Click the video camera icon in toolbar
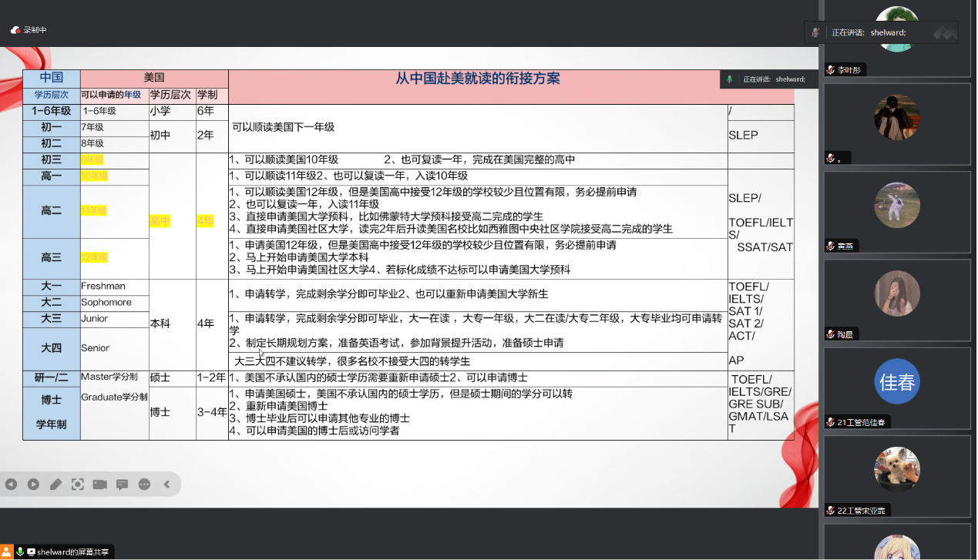 (100, 485)
